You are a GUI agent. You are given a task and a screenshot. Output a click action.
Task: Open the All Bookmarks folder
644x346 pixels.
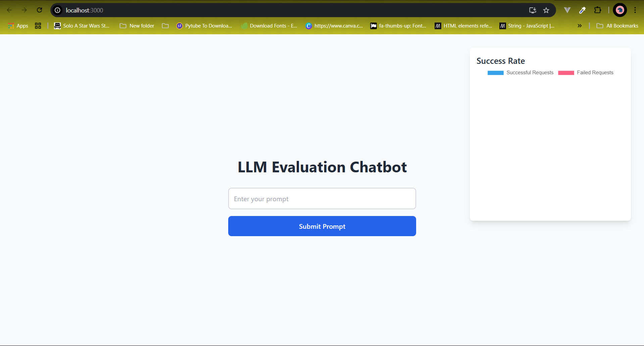point(617,26)
